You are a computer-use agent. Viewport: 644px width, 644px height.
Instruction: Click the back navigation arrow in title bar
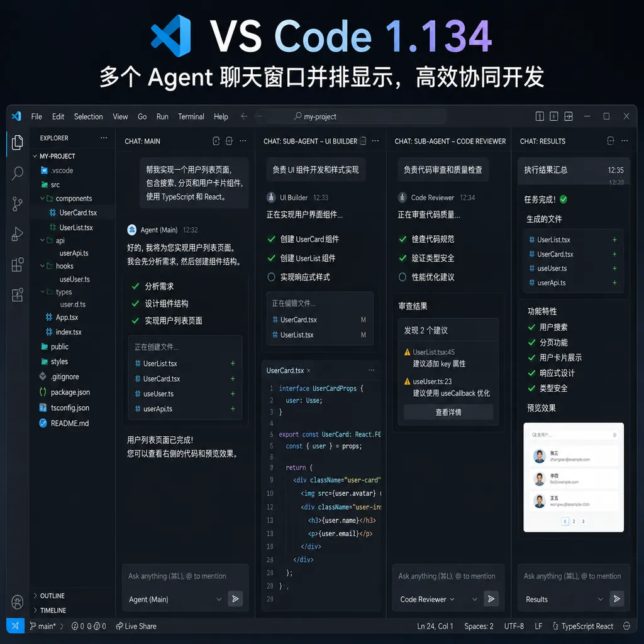click(x=244, y=116)
